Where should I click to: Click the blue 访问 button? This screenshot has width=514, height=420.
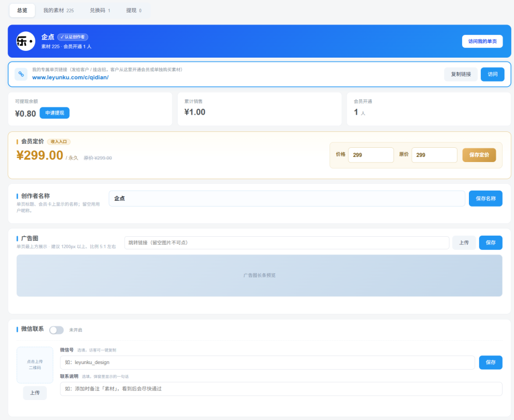click(x=492, y=74)
